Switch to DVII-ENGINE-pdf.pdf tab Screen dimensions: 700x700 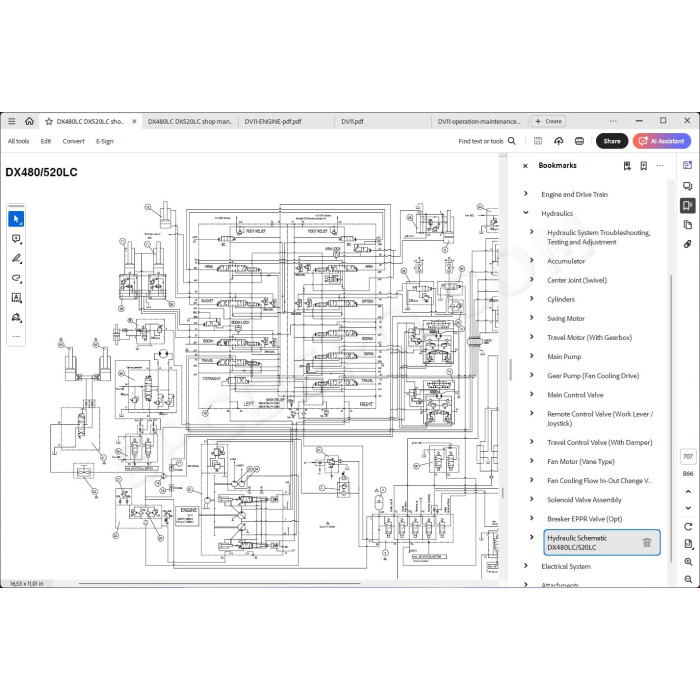[273, 121]
